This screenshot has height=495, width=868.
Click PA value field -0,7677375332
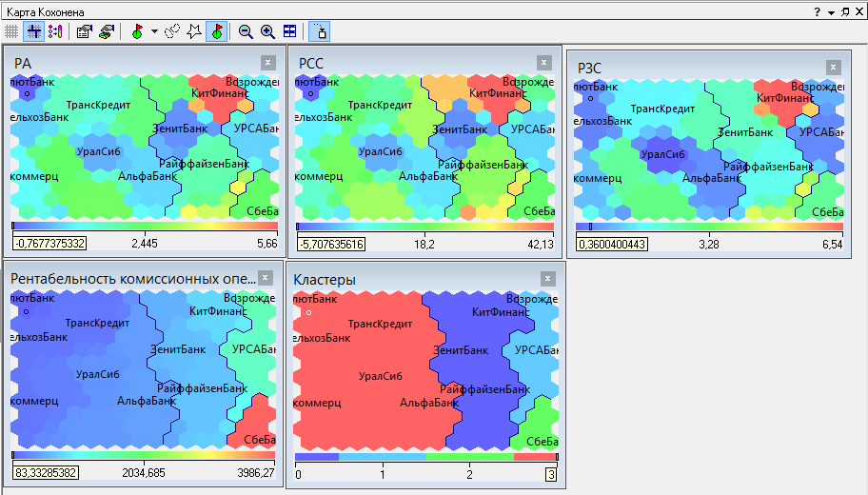tap(49, 243)
